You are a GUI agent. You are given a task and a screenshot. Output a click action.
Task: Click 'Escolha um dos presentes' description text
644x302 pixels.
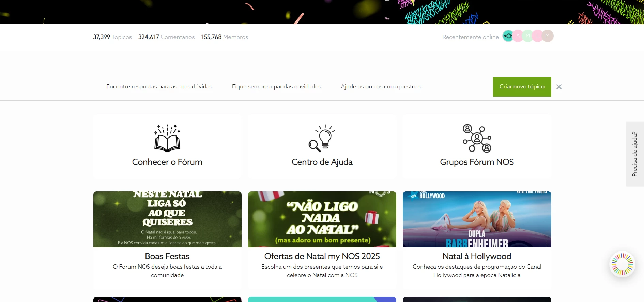(x=322, y=271)
